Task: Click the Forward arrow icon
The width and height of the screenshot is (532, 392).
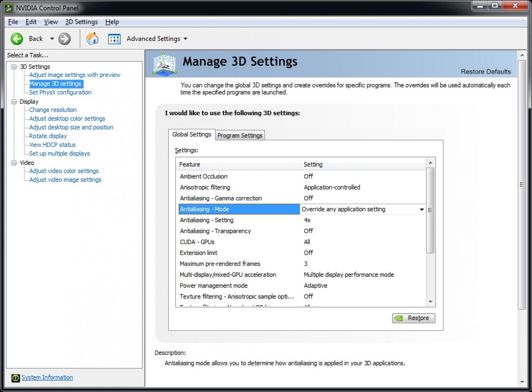Action: pos(64,39)
